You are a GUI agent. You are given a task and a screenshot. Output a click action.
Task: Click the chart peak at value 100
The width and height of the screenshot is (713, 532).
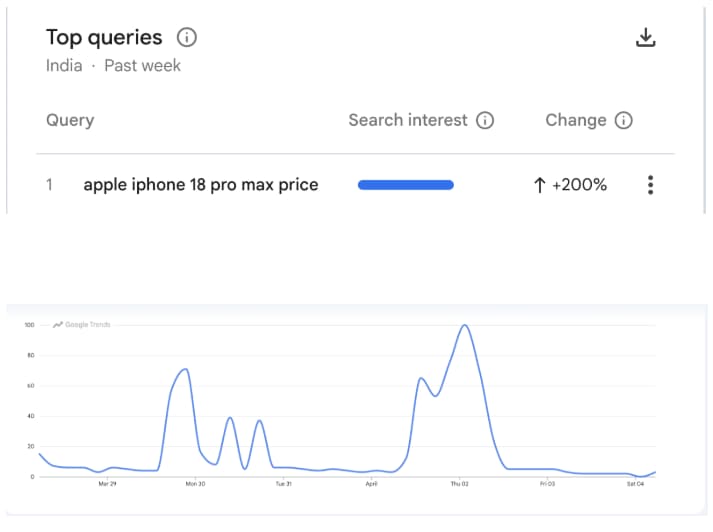tap(464, 326)
